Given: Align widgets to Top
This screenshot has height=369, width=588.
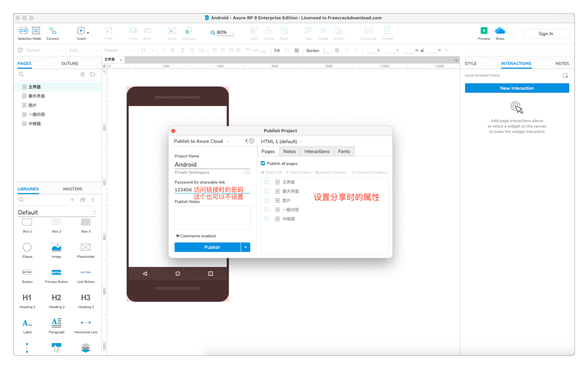Looking at the screenshot, I should point(308,31).
